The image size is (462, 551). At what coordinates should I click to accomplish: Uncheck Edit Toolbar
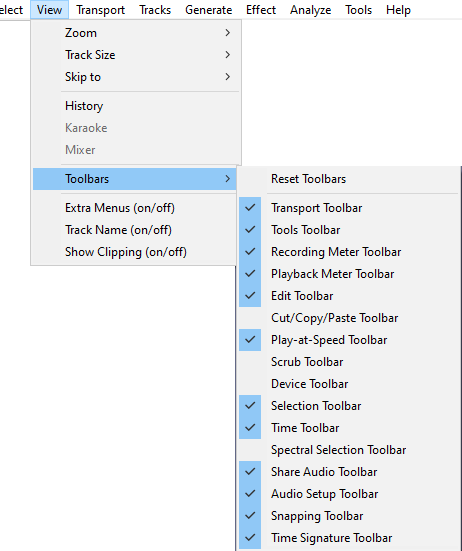[349, 296]
